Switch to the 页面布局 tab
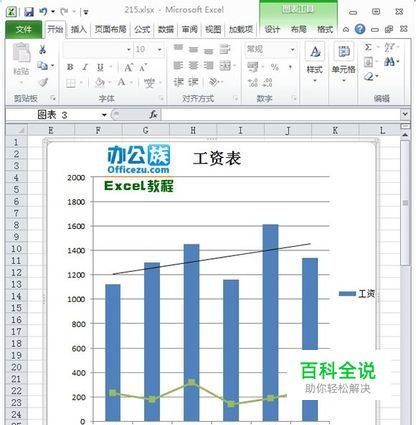 (110, 29)
